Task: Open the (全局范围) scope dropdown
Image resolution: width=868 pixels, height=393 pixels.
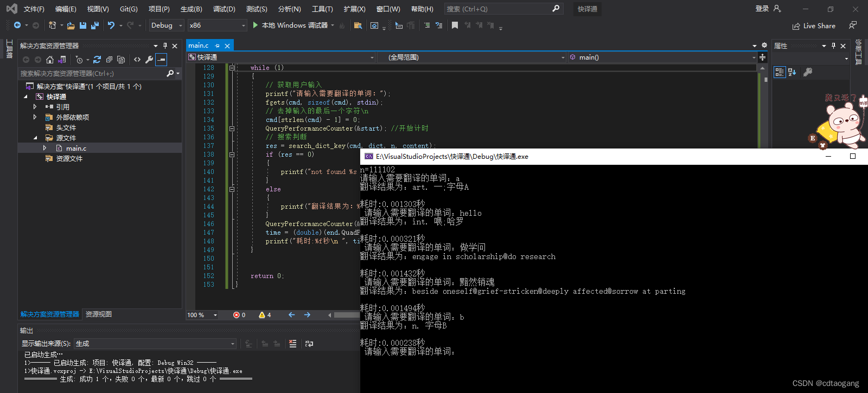Action: [x=471, y=57]
